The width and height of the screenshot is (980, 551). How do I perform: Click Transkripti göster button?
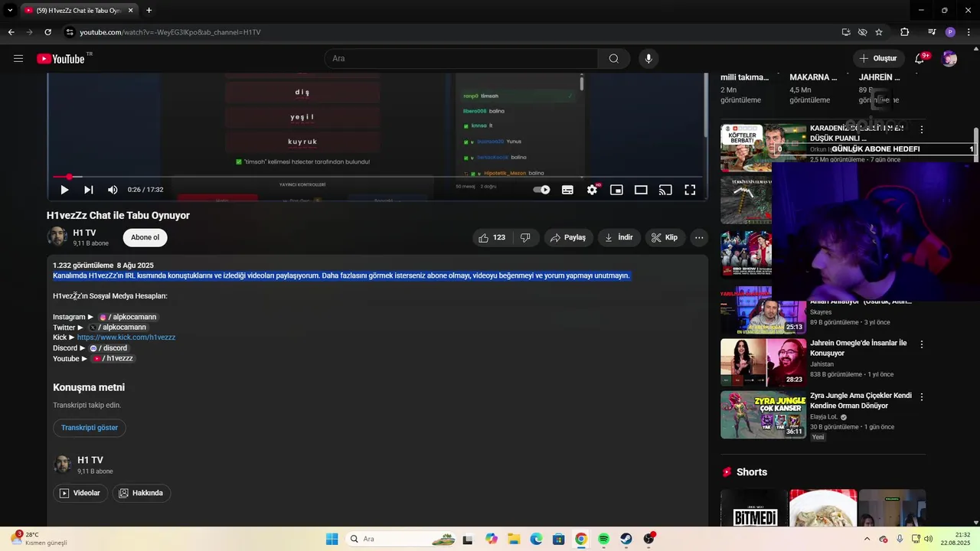90,428
